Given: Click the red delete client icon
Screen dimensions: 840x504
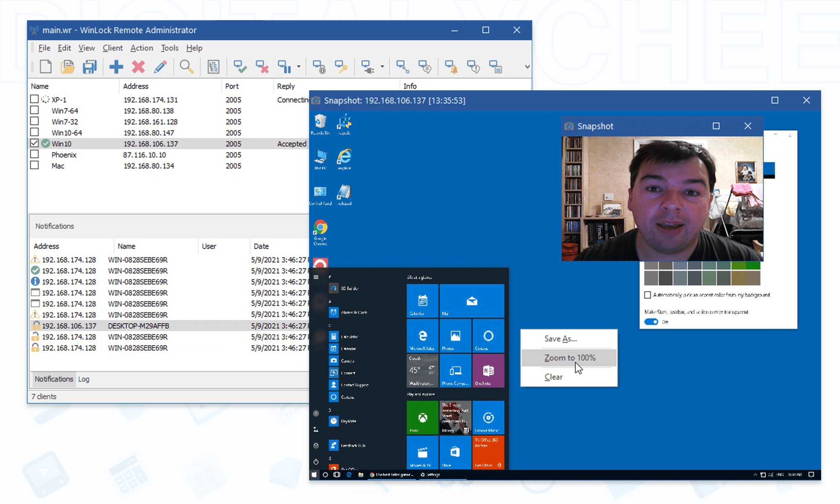Looking at the screenshot, I should pos(138,67).
